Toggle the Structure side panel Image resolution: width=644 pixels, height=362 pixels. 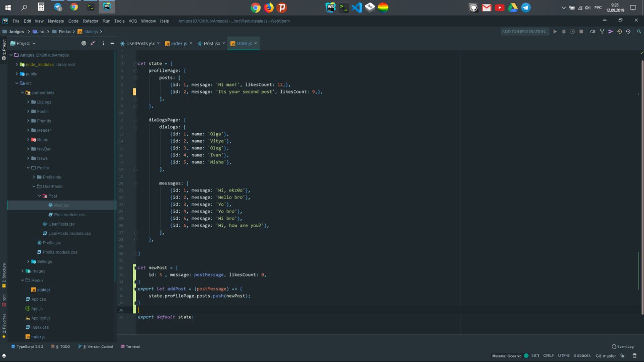point(4,274)
